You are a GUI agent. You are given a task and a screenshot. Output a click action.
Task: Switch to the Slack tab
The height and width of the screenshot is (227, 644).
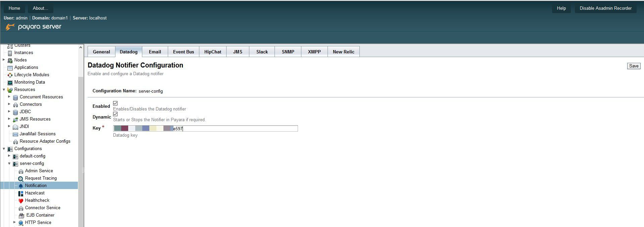point(262,52)
